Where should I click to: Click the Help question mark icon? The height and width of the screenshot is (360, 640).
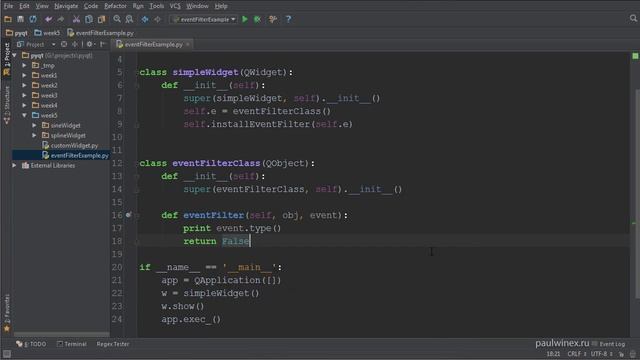(x=288, y=19)
